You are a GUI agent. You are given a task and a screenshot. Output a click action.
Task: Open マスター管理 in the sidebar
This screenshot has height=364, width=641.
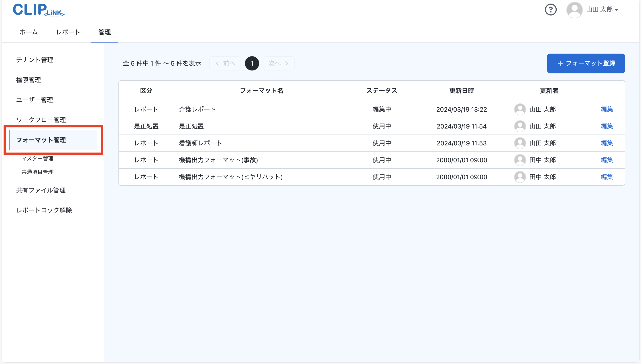tap(37, 159)
